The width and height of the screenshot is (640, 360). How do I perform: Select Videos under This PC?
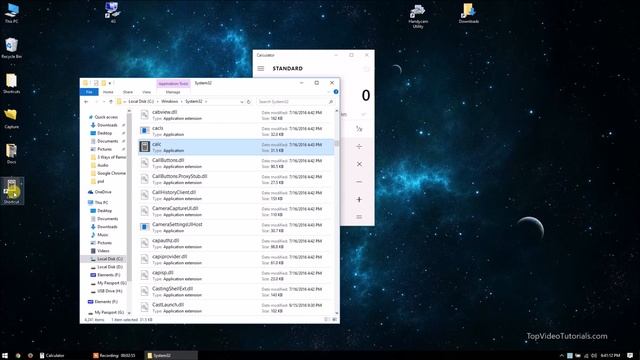[103, 251]
